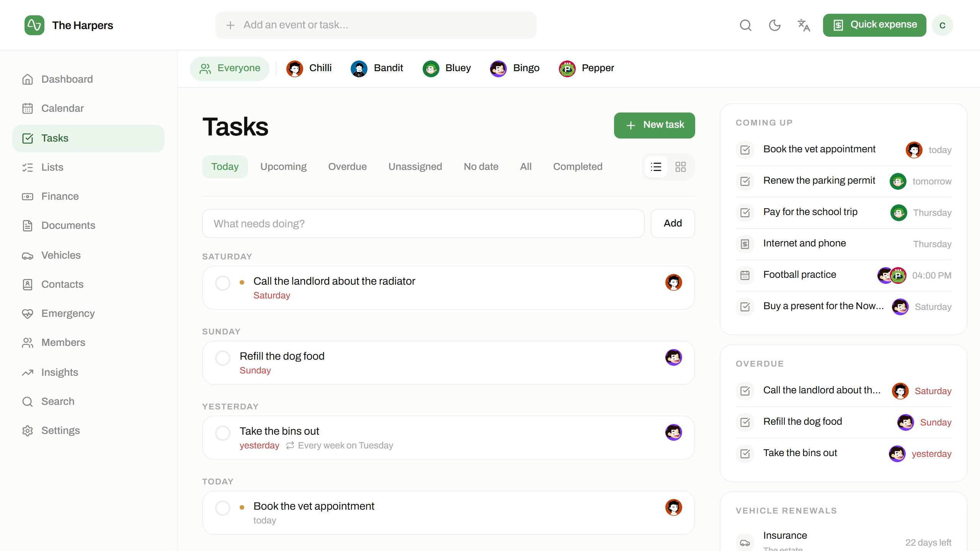This screenshot has height=551, width=980.
Task: Mark Book the vet appointment complete
Action: (223, 508)
